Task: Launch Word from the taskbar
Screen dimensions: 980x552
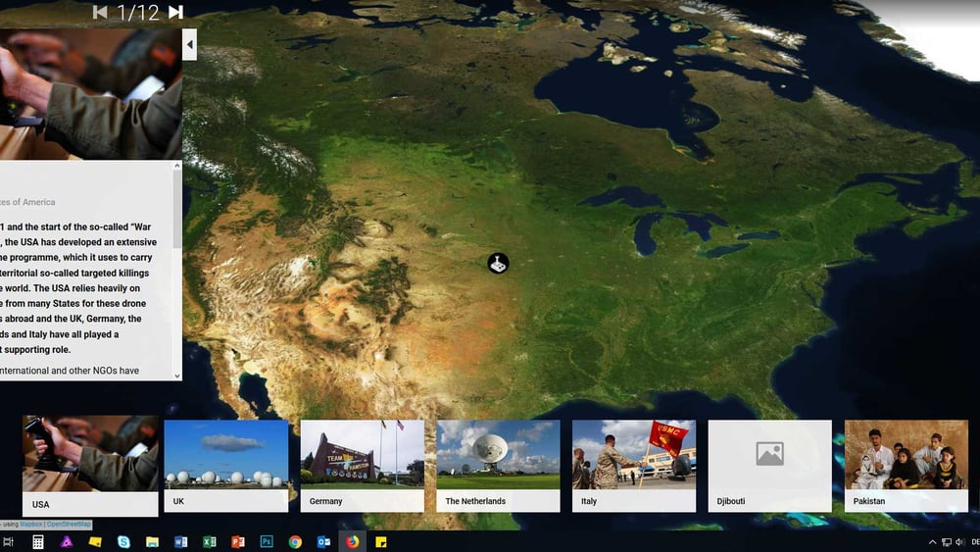Action: 180,542
